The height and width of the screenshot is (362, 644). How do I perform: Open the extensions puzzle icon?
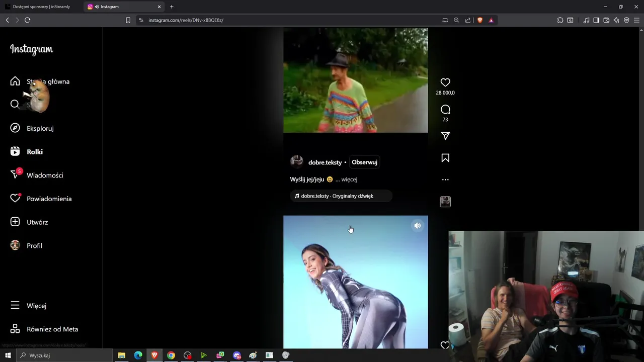560,20
